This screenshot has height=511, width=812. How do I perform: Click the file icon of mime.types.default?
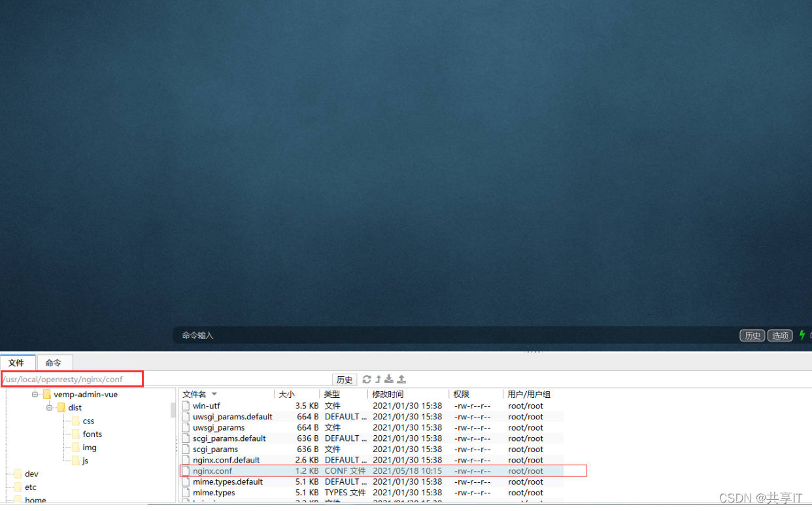click(186, 482)
